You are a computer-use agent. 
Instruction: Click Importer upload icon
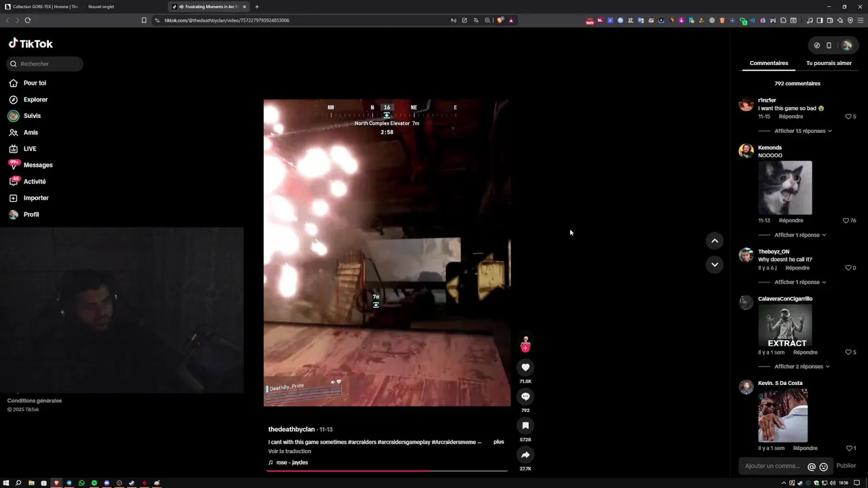(14, 198)
